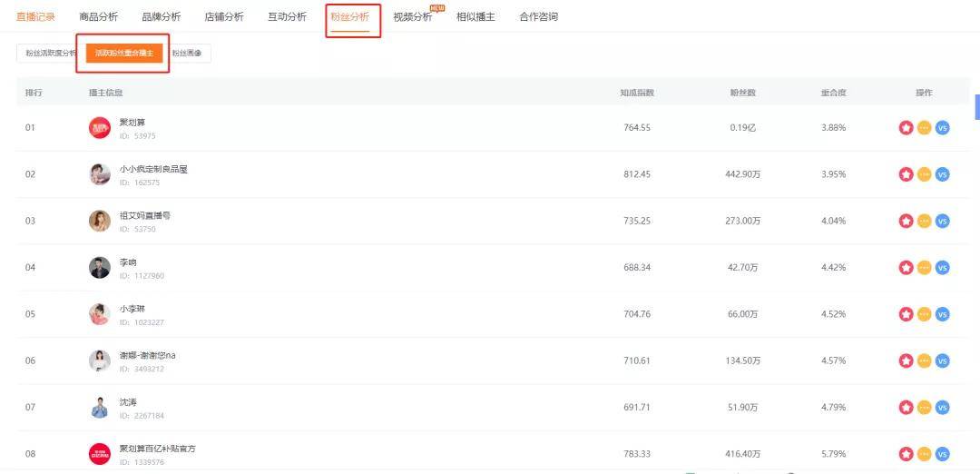
Task: Click the red star icon for 沈涛
Action: tap(906, 408)
